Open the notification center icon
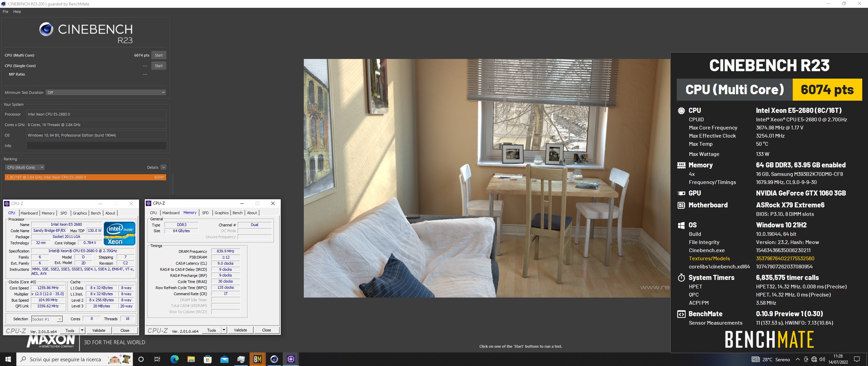This screenshot has height=366, width=868. pos(857,359)
